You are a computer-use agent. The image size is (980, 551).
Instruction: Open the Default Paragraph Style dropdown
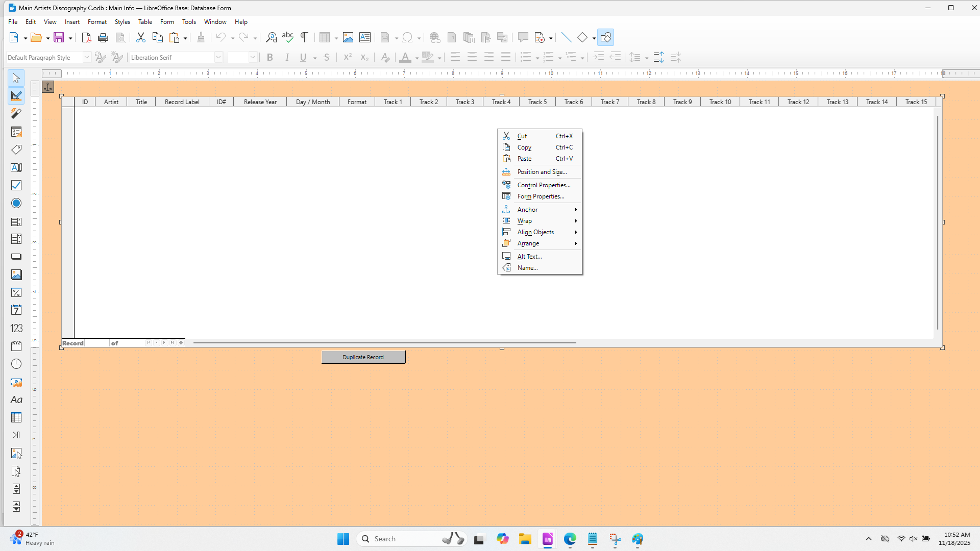click(x=87, y=57)
